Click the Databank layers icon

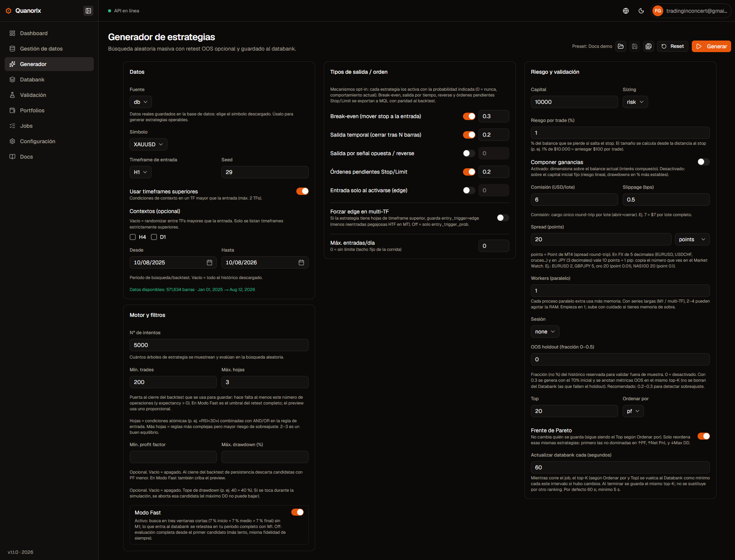[12, 80]
